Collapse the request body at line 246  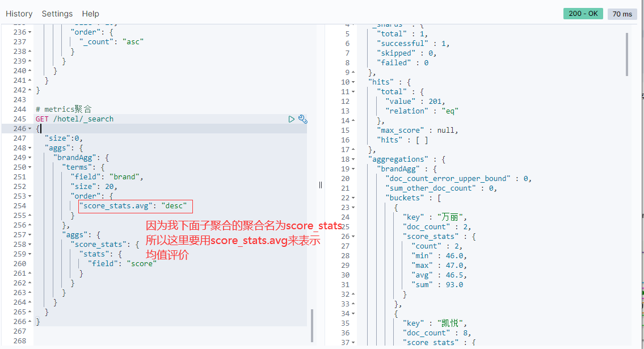click(30, 129)
